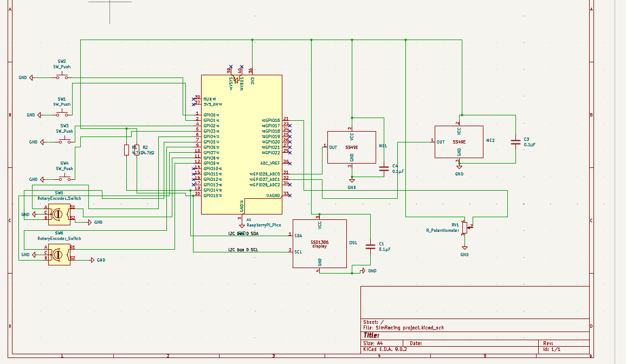Select rotary encoder SW5 symbol

click(x=56, y=214)
